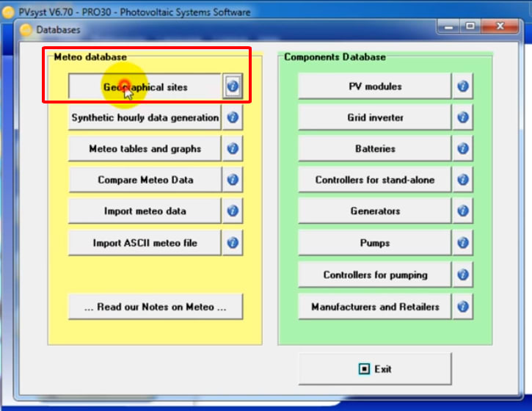532x411 pixels.
Task: Open help for Import ASCII meteo file
Action: click(233, 243)
